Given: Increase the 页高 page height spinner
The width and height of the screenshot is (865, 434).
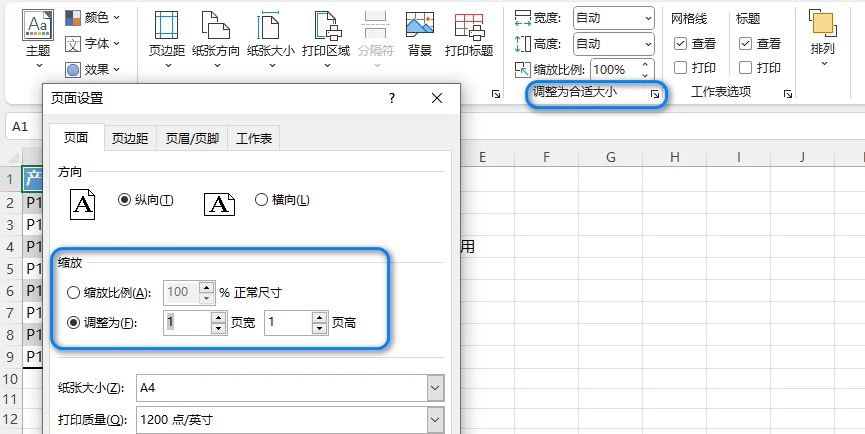Looking at the screenshot, I should pyautogui.click(x=320, y=317).
